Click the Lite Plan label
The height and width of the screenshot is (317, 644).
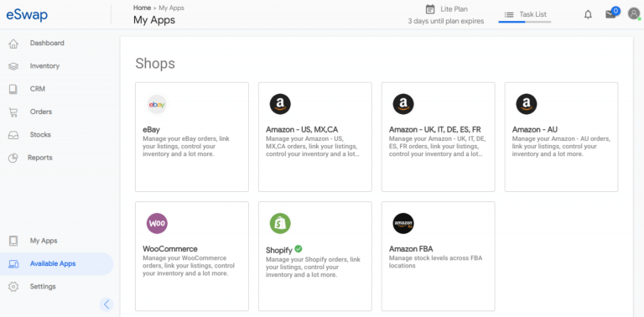[x=454, y=9]
